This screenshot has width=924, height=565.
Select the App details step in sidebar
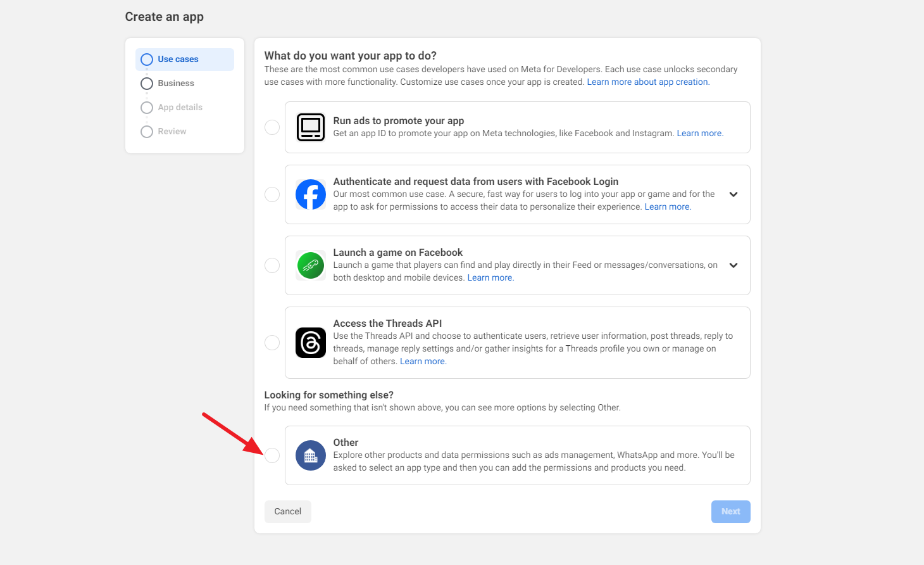147,107
